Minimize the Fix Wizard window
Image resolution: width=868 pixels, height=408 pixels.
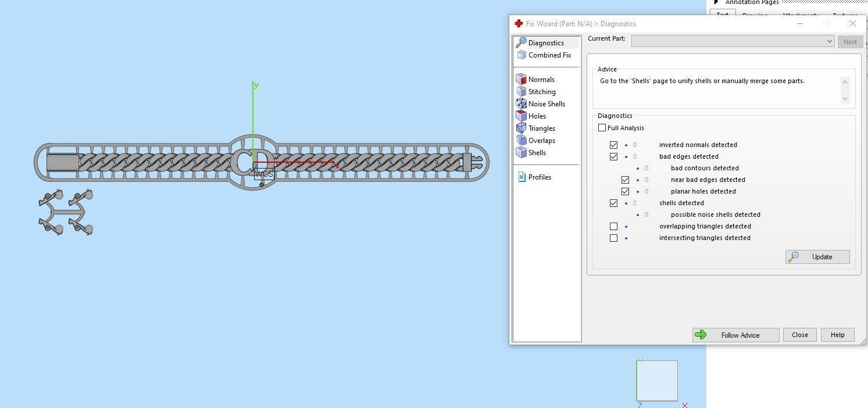click(x=800, y=24)
